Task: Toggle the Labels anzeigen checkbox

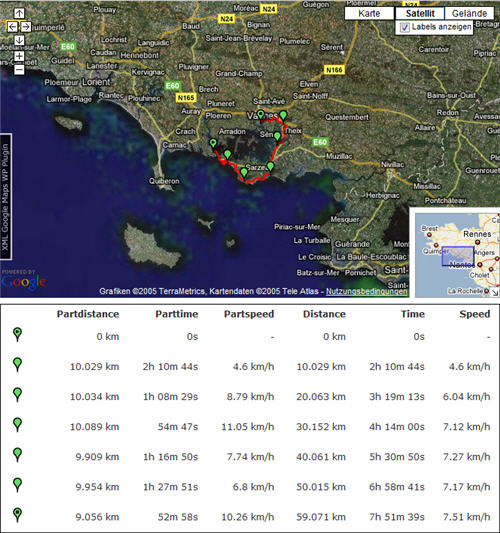Action: tap(405, 27)
